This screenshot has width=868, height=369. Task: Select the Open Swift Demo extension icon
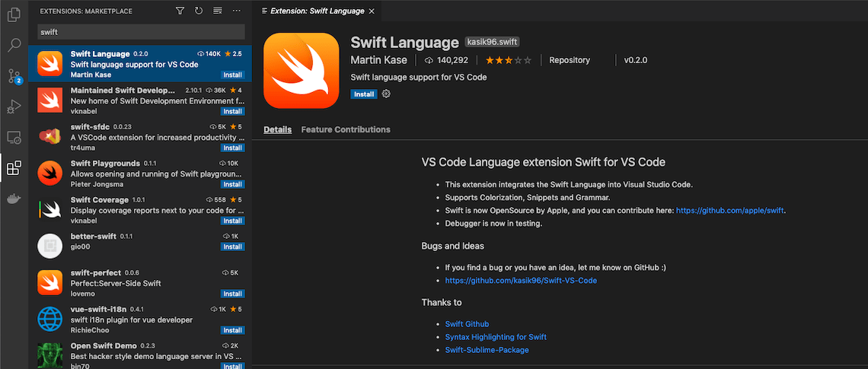click(x=49, y=356)
